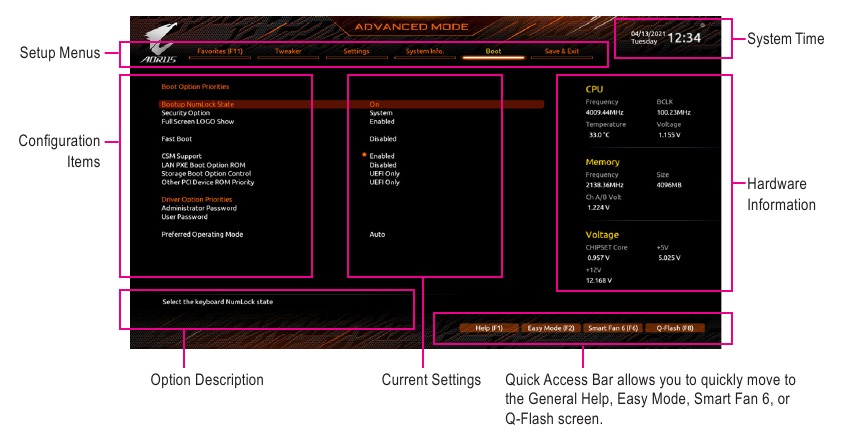Select the User Password item
The height and width of the screenshot is (431, 847).
click(184, 216)
